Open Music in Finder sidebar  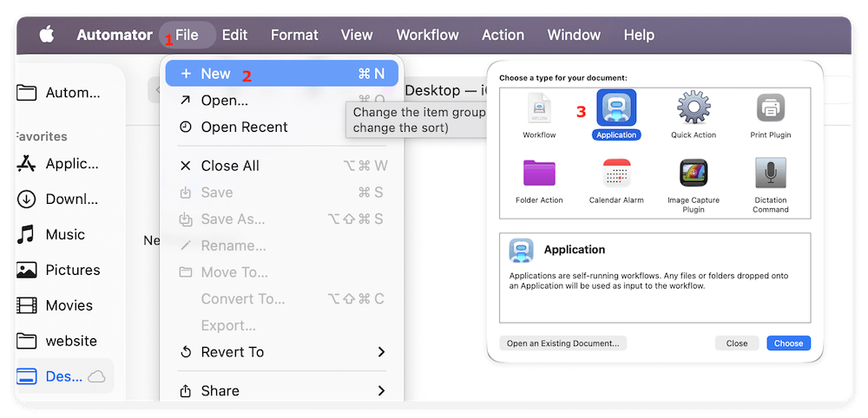tap(51, 234)
